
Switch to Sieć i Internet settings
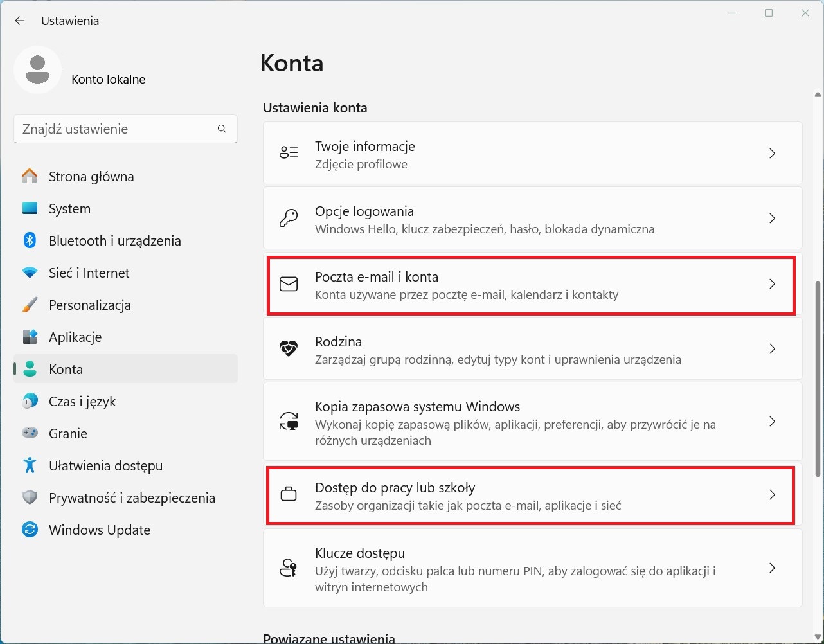click(125, 273)
